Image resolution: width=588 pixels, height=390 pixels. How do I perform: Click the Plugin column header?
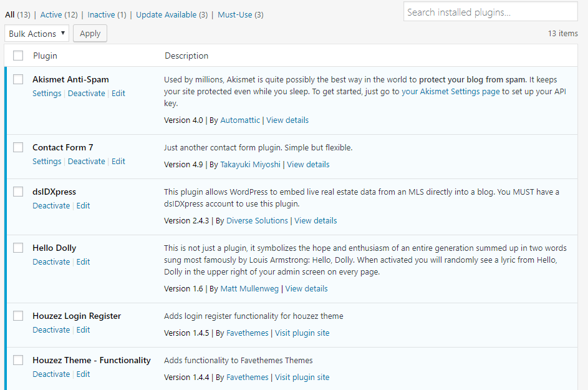click(x=45, y=56)
